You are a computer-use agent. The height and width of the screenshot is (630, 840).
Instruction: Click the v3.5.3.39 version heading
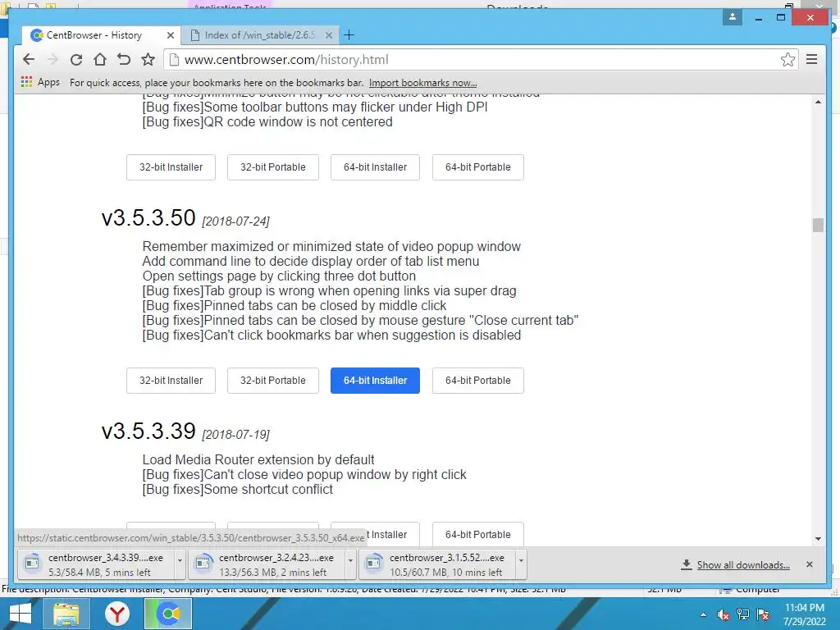(x=148, y=431)
